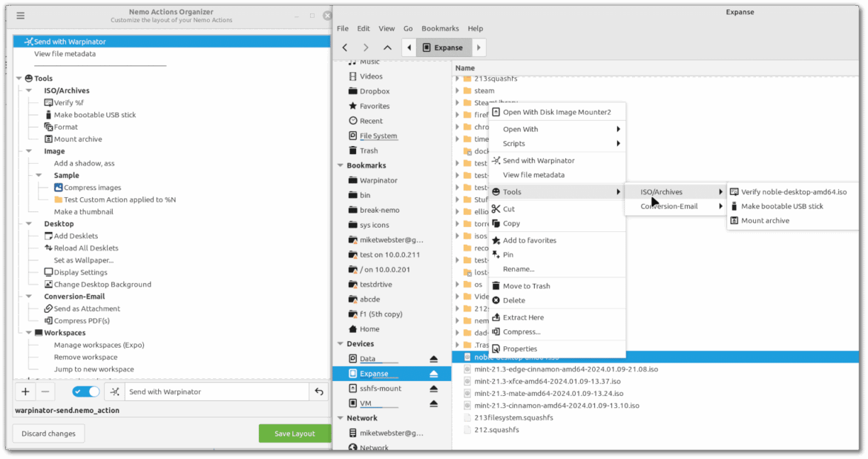Click the minus icon to remove an action
The image size is (868, 459).
[46, 391]
